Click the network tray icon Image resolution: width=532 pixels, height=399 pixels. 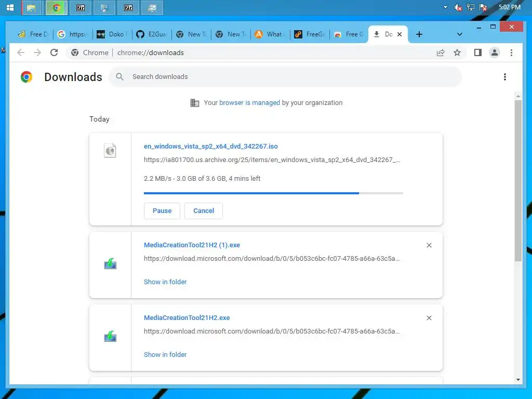click(x=470, y=7)
